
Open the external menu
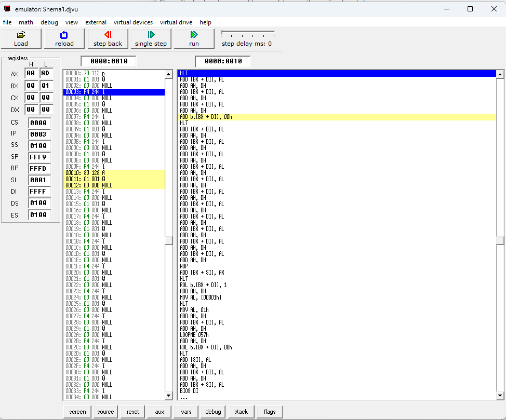[96, 22]
